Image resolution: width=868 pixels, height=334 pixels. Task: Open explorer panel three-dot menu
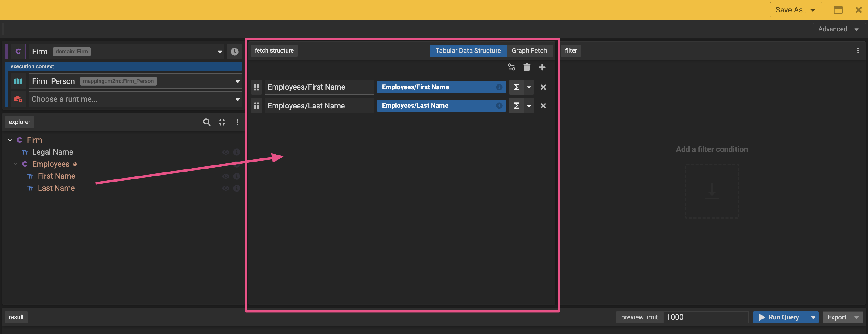tap(237, 122)
